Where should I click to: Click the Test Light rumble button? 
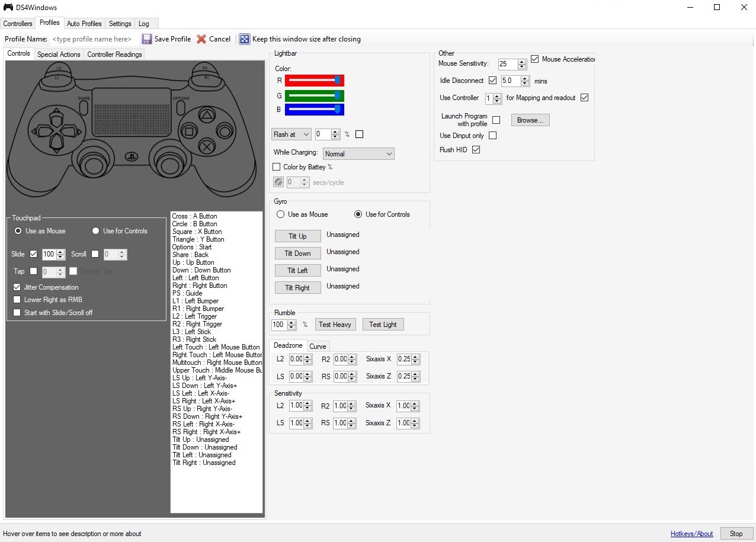(x=383, y=324)
